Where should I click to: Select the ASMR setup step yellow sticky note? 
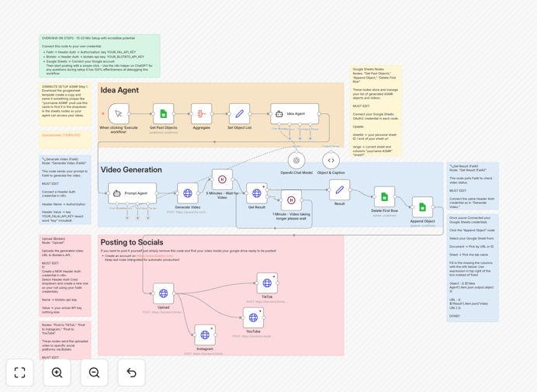[65, 104]
